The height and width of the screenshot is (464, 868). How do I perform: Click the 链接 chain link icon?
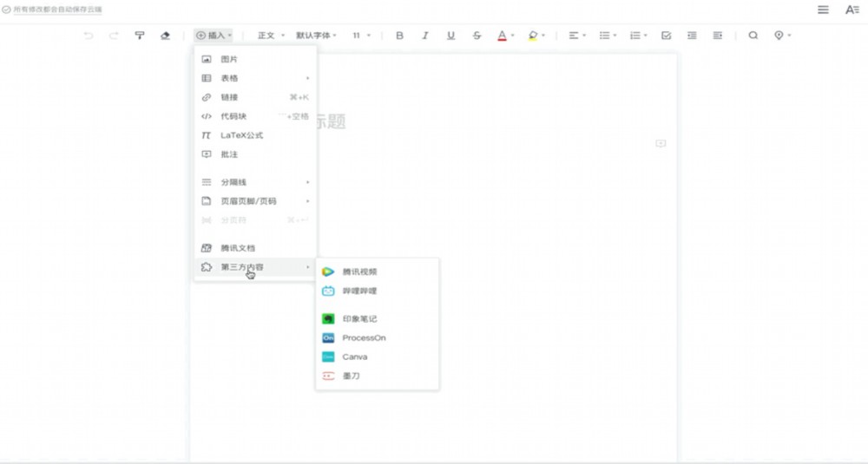207,97
